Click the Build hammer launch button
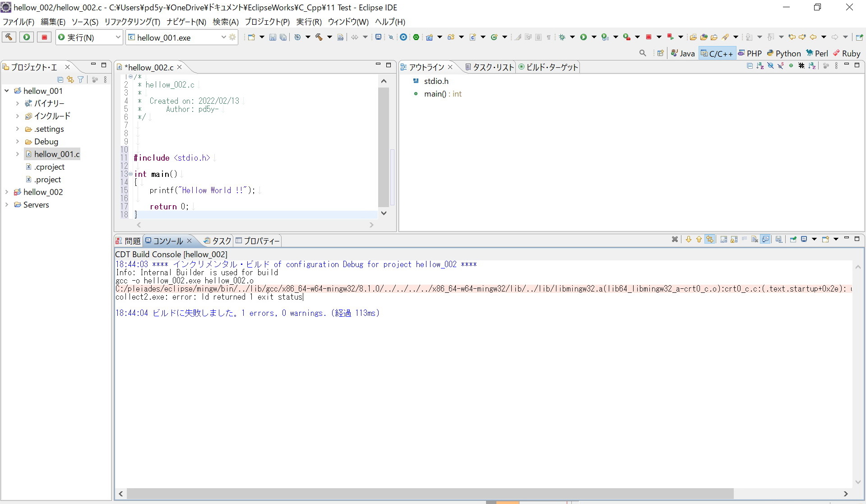The image size is (866, 504). 9,37
